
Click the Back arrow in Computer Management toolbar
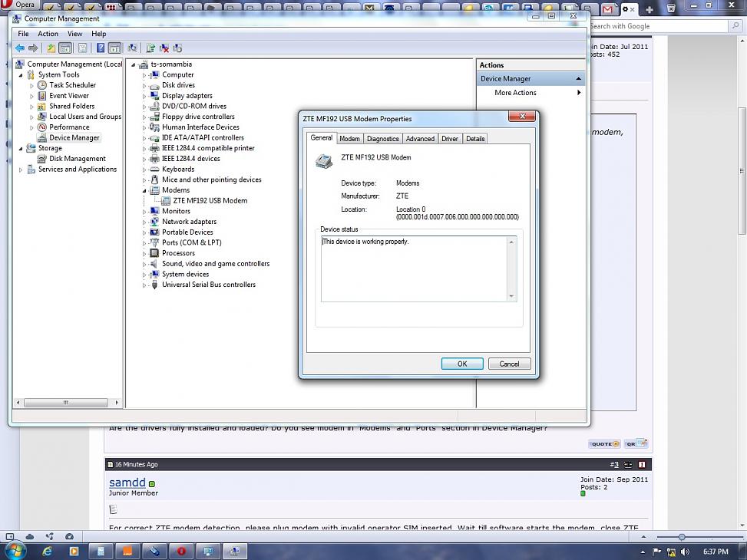pos(20,48)
